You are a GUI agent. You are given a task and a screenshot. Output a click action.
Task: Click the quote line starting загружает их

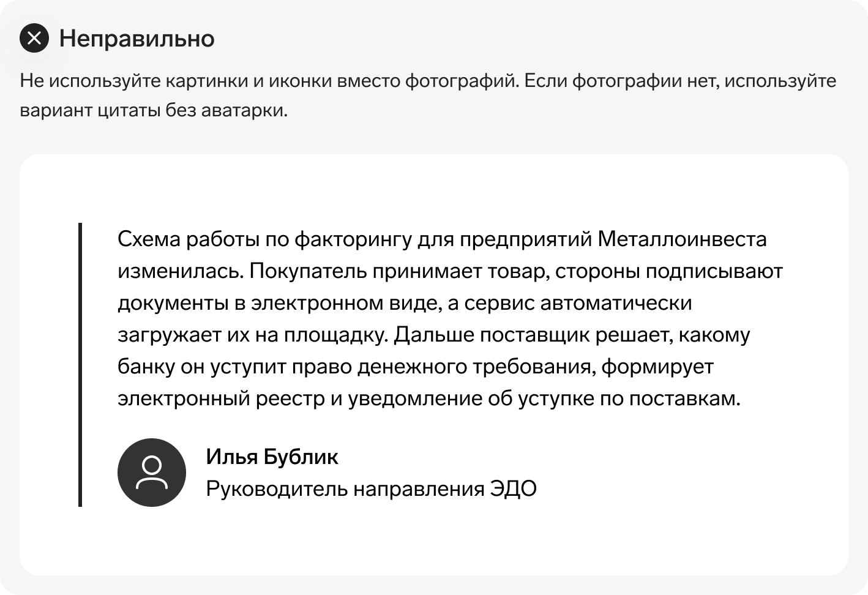(x=433, y=335)
